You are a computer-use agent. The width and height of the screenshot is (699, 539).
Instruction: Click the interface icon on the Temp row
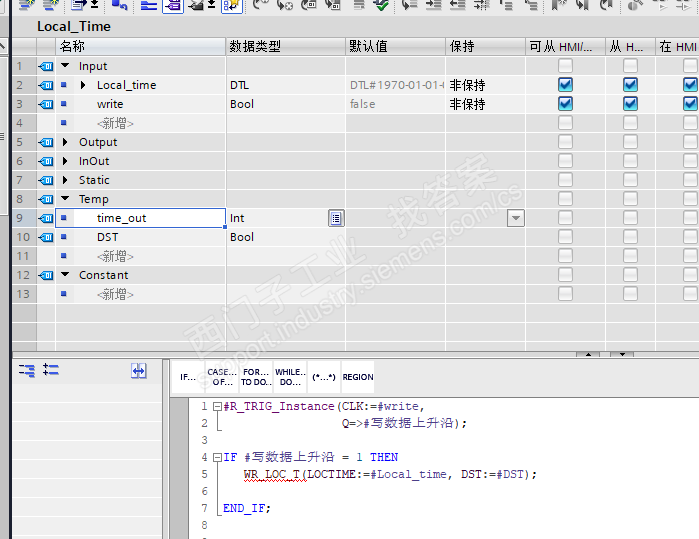point(46,199)
